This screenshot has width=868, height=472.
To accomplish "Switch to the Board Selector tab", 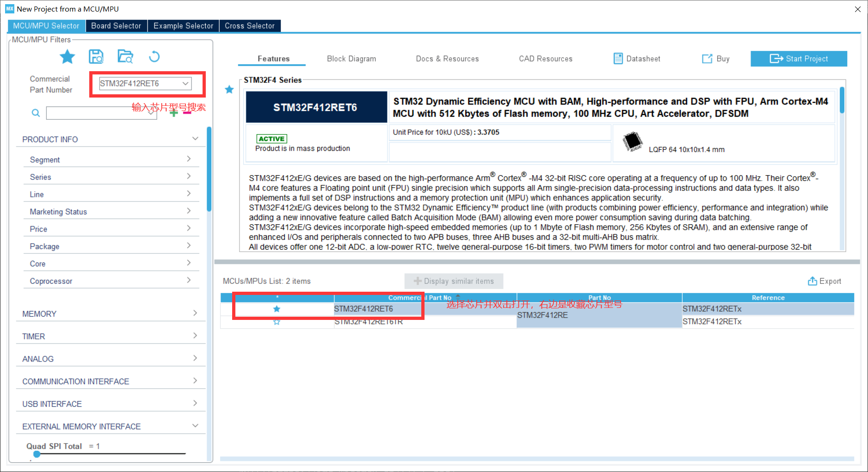I will (116, 26).
